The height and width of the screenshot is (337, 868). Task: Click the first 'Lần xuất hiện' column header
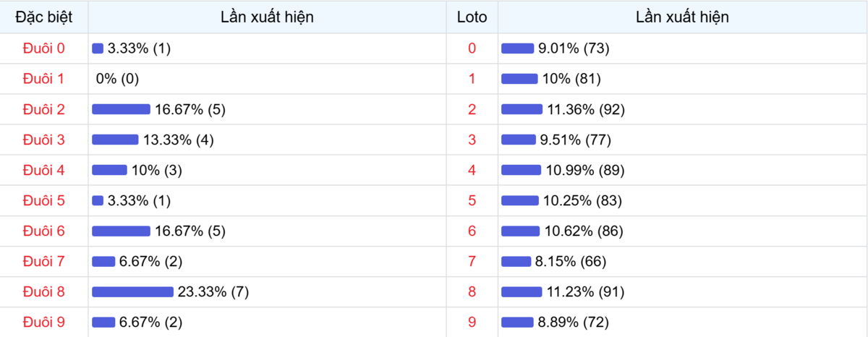[x=267, y=17]
